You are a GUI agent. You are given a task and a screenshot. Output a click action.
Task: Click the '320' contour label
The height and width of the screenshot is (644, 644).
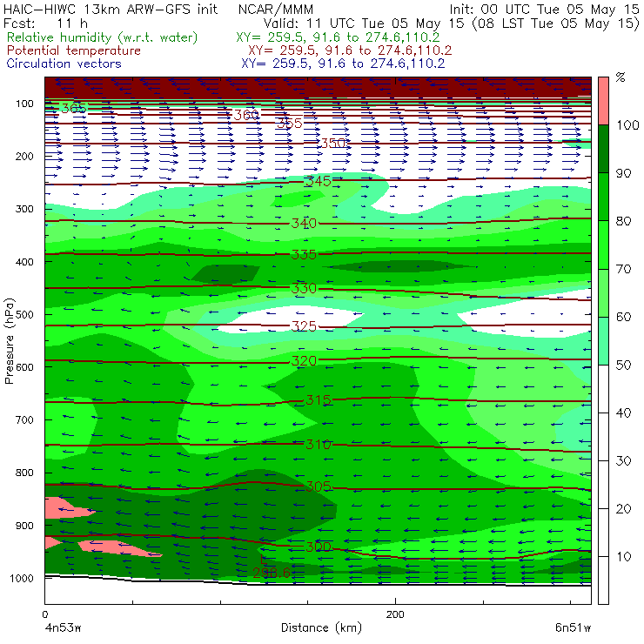304,361
